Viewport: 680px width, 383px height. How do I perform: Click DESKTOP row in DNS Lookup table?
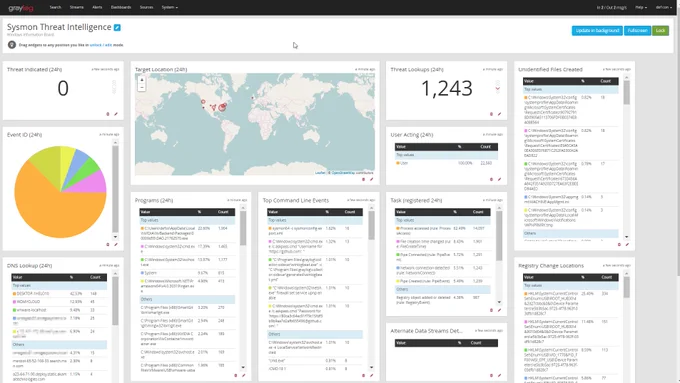[59, 294]
